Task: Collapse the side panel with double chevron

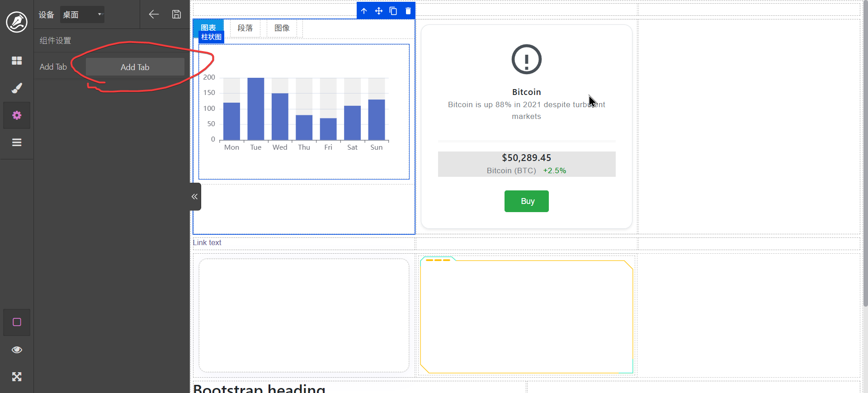Action: tap(195, 197)
